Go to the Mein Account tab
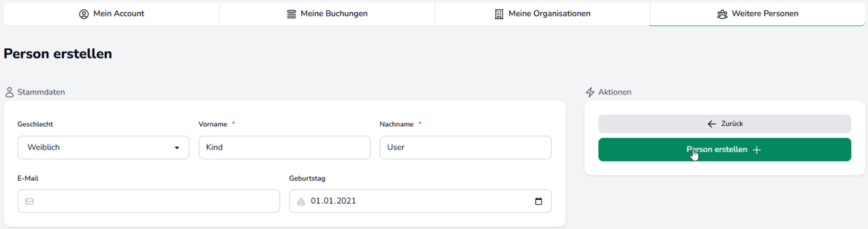The height and width of the screenshot is (229, 868). [112, 14]
